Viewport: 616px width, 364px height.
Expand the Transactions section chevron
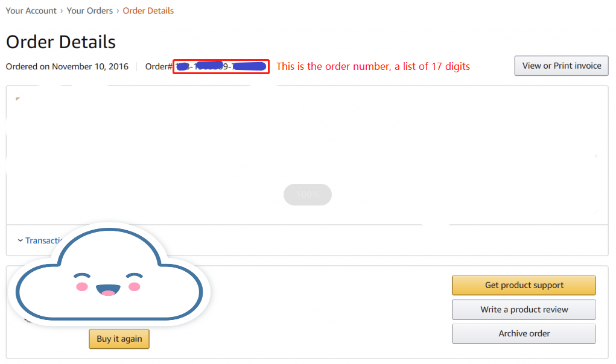coord(20,240)
